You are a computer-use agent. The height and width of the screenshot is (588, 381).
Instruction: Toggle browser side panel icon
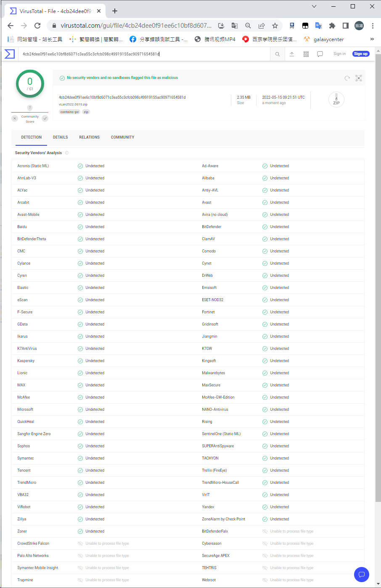346,26
